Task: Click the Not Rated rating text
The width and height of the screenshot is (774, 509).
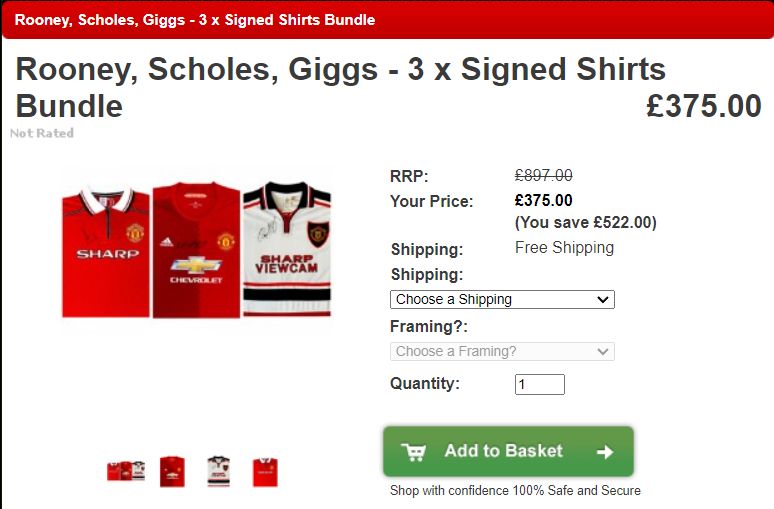Action: (42, 133)
